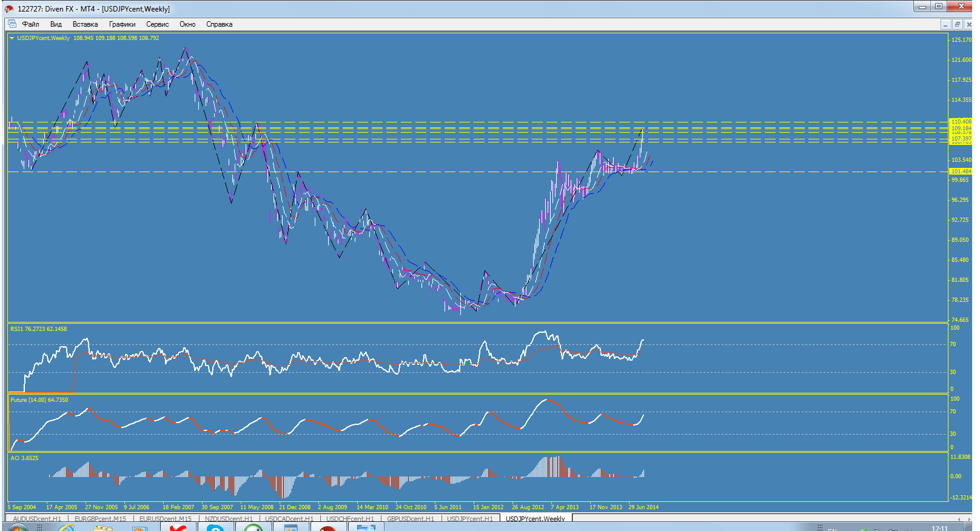
Task: Click the Skype icon in the taskbar
Action: click(x=215, y=528)
